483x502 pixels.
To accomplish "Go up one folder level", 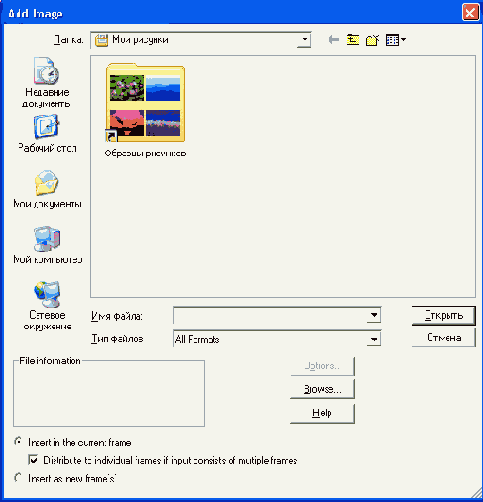I will point(353,40).
